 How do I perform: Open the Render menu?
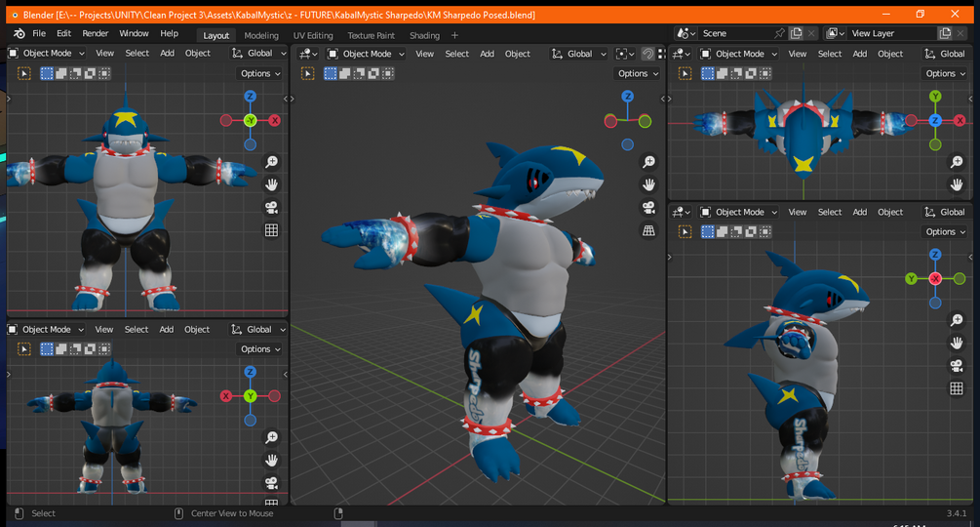(x=95, y=33)
